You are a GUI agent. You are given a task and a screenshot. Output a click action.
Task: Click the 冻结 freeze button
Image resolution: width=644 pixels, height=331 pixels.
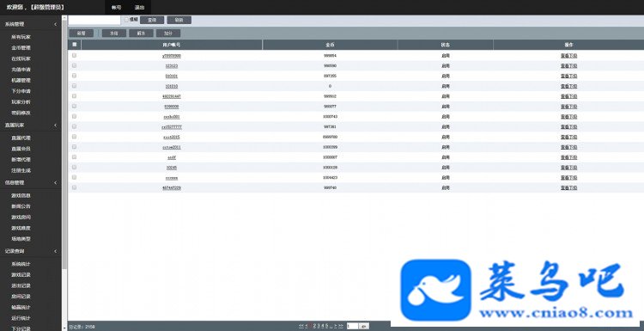pos(114,34)
